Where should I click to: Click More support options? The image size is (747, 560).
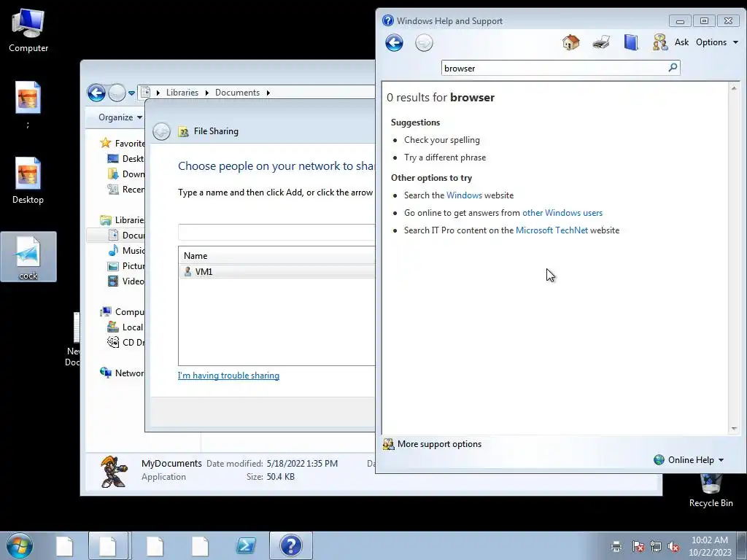click(x=432, y=444)
